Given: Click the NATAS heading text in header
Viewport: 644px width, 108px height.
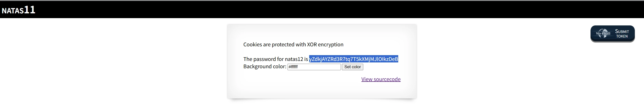Looking at the screenshot, I should [13, 11].
